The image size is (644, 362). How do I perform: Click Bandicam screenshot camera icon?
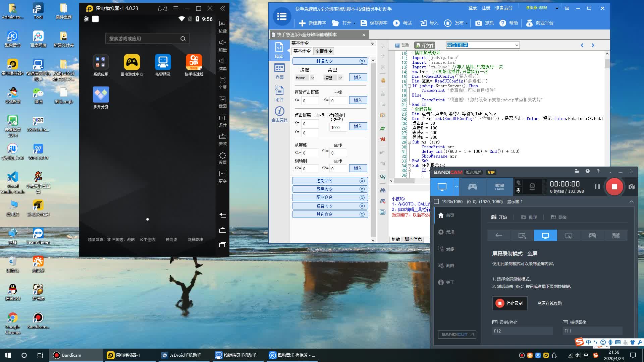(x=632, y=187)
